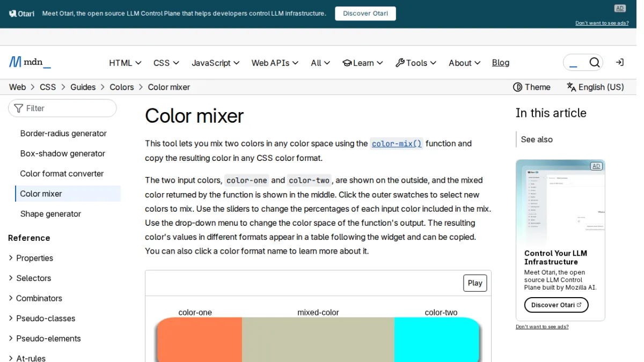Open the Tools menu
This screenshot has width=644, height=362.
coord(416,63)
